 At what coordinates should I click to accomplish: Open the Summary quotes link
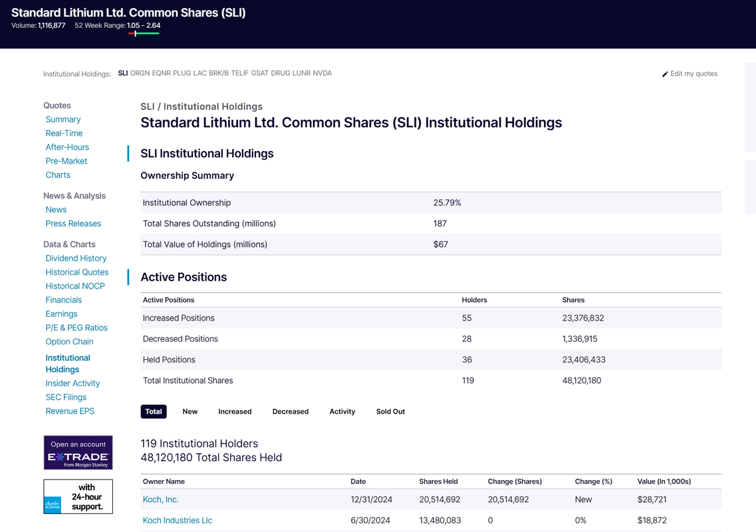63,119
